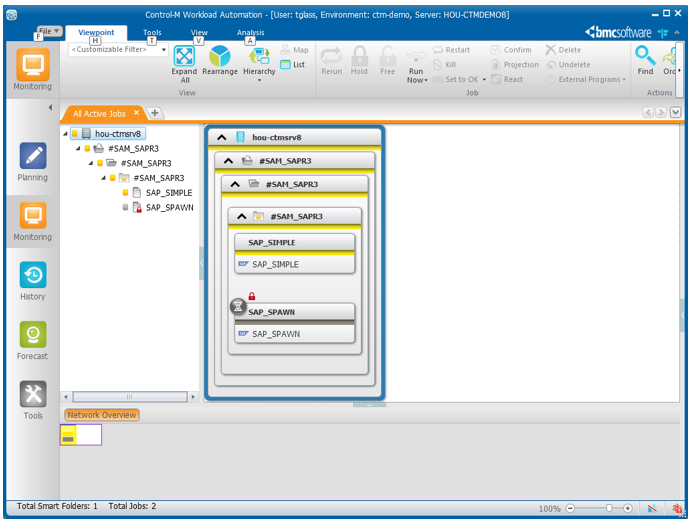Viewport: 689px width, 522px height.
Task: Select SAP_SPAWN in the tree
Action: pyautogui.click(x=170, y=207)
